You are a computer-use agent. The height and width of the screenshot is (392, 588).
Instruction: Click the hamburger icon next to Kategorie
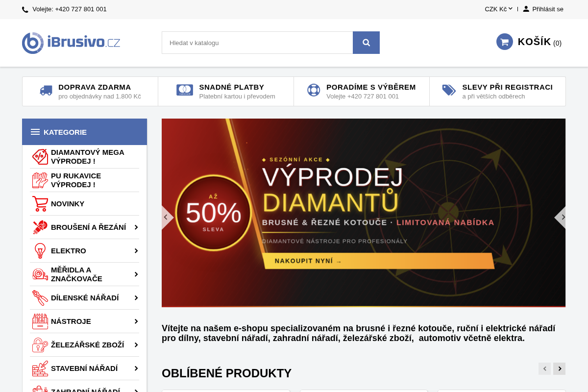pos(35,132)
